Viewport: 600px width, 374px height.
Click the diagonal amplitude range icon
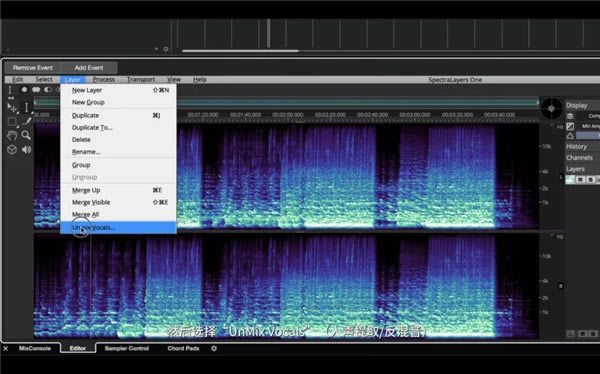click(x=570, y=126)
